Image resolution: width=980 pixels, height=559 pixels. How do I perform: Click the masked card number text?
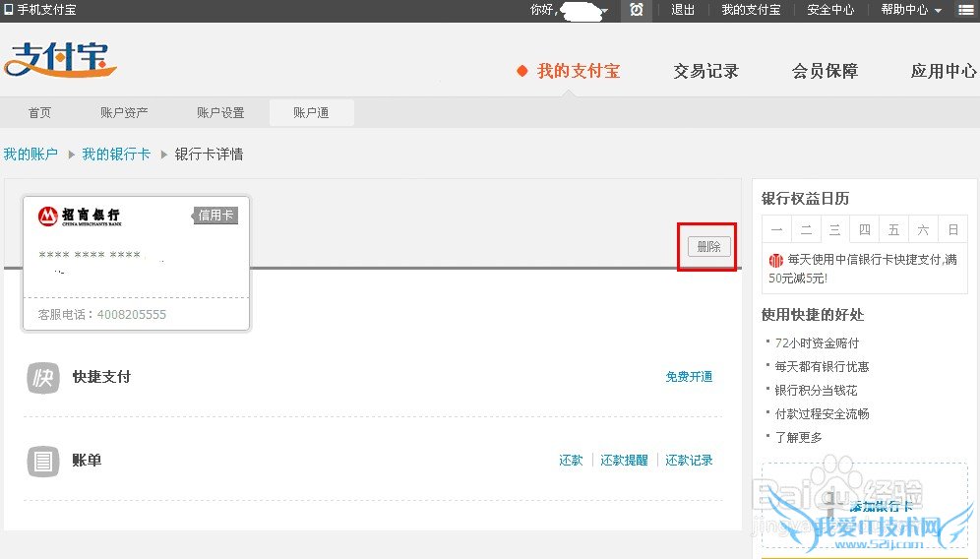[x=90, y=255]
